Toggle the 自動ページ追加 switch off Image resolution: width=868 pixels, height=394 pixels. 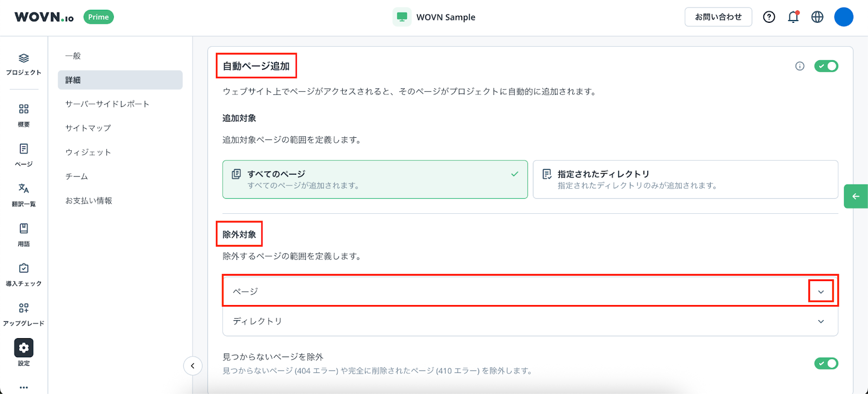click(x=826, y=66)
